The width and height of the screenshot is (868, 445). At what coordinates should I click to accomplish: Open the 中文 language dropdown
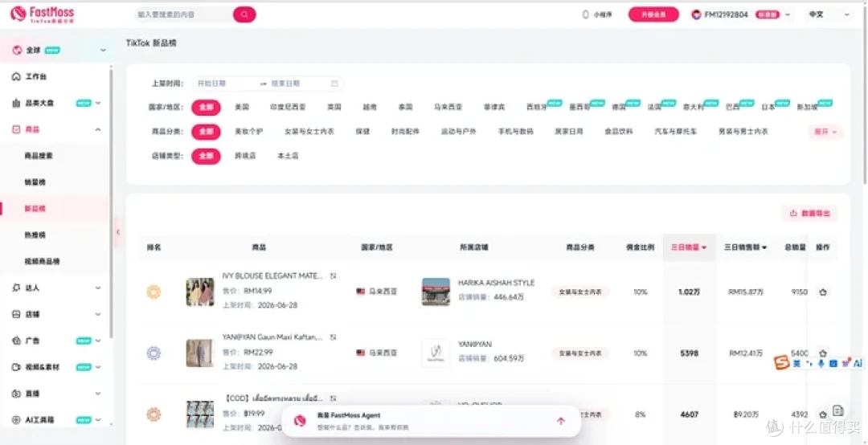[829, 15]
